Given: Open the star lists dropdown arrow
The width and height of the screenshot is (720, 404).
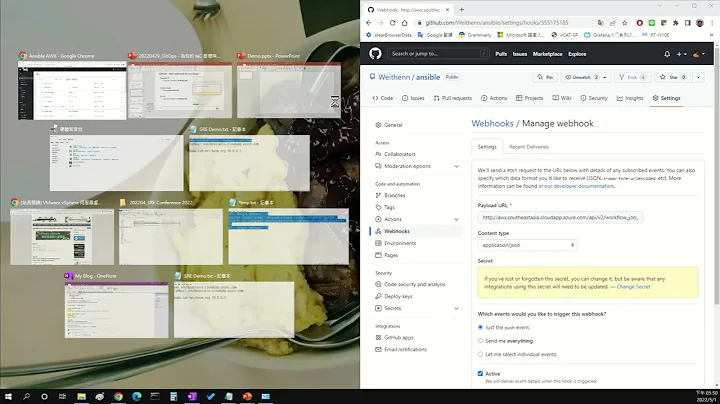Looking at the screenshot, I should coord(698,77).
